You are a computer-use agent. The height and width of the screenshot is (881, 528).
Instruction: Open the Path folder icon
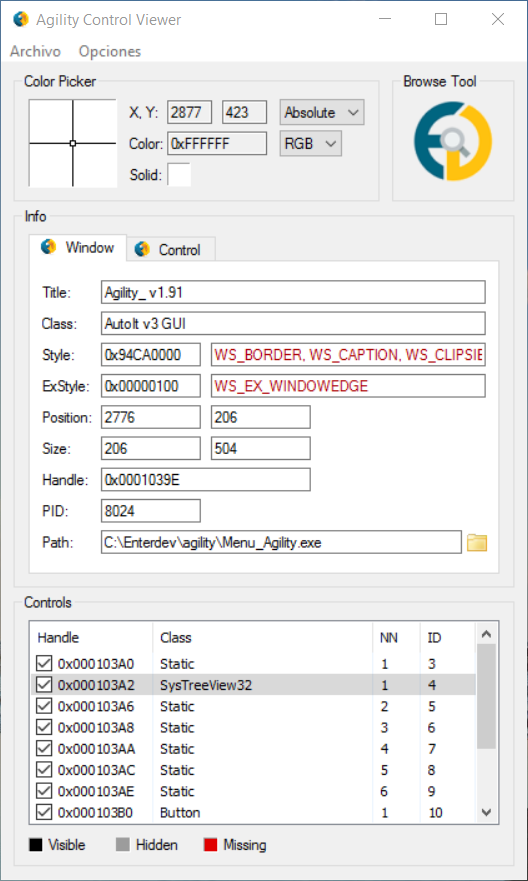coord(477,543)
